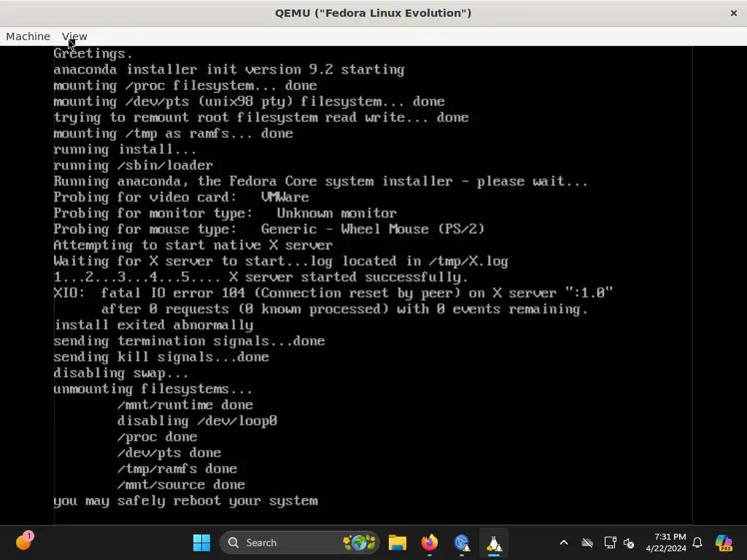
Task: Open the network display tray icon
Action: pos(610,542)
